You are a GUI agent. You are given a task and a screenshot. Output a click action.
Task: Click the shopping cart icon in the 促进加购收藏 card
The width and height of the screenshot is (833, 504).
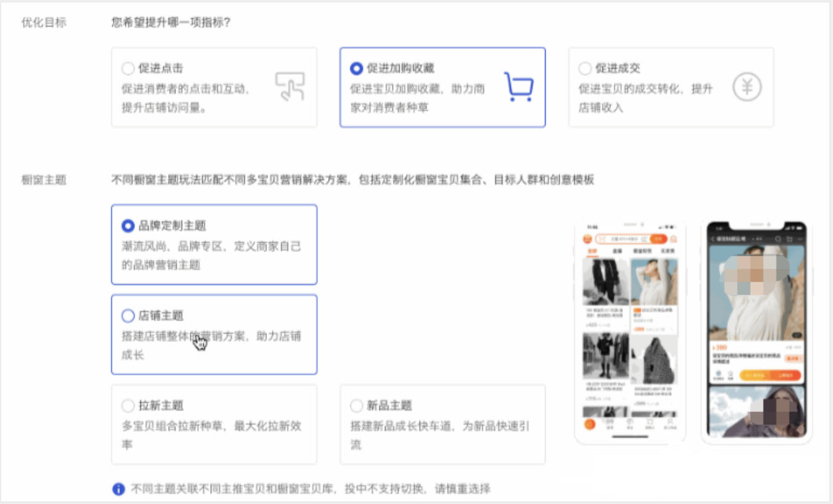click(x=519, y=86)
